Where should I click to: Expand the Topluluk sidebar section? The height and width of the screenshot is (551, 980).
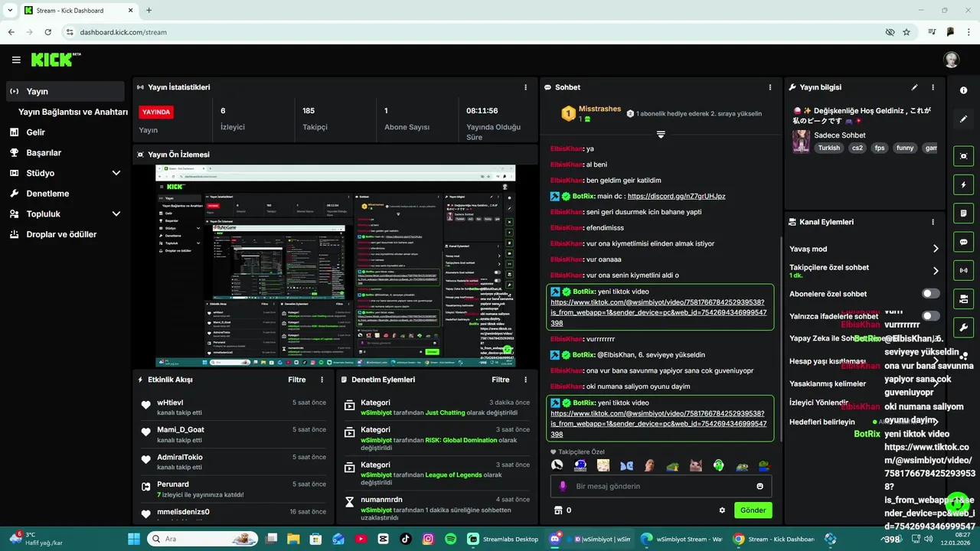[x=116, y=214]
